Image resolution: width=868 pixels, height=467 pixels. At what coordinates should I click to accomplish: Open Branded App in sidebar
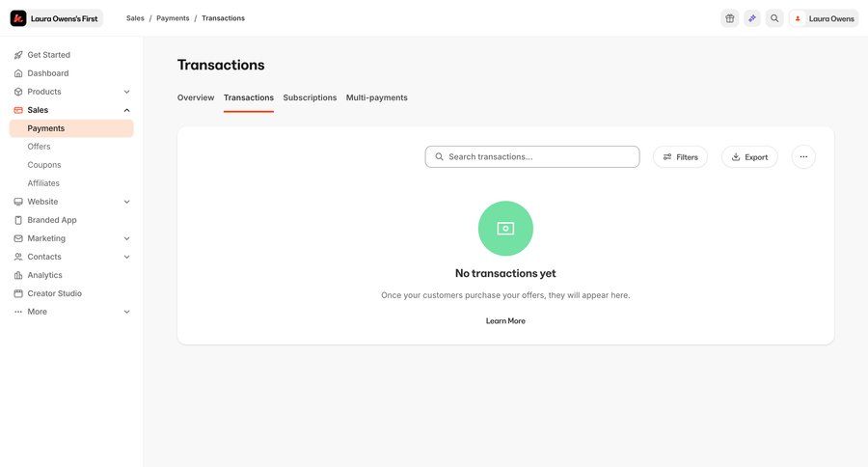coord(51,220)
